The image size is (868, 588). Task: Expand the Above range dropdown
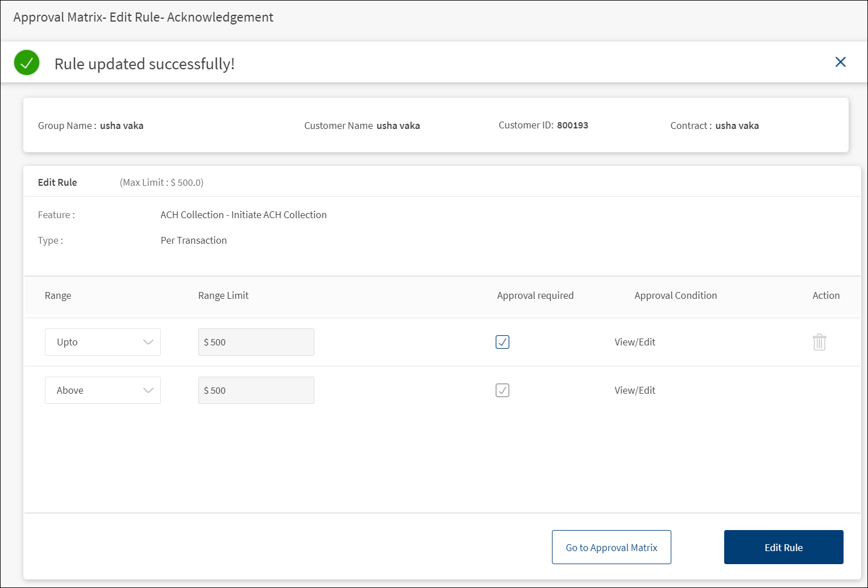[x=103, y=390]
